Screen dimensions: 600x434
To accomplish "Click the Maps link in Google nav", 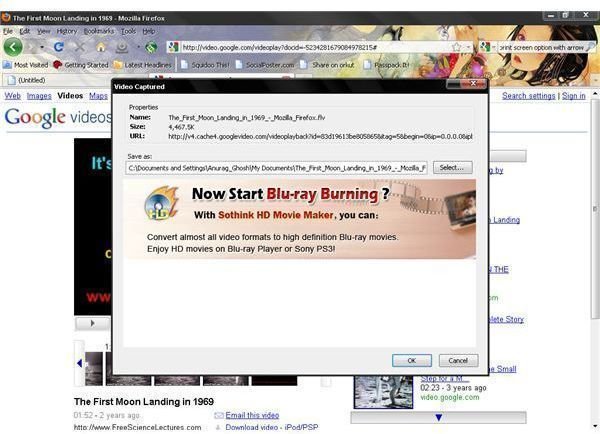I will pos(98,96).
